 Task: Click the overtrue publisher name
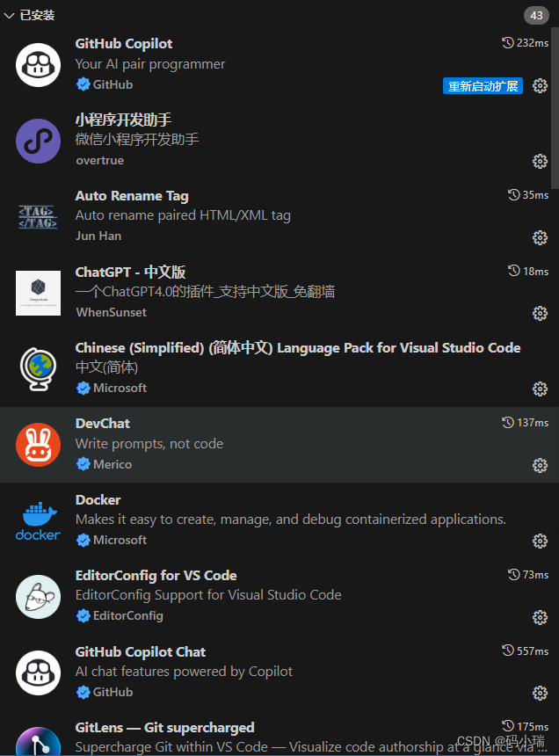click(99, 161)
